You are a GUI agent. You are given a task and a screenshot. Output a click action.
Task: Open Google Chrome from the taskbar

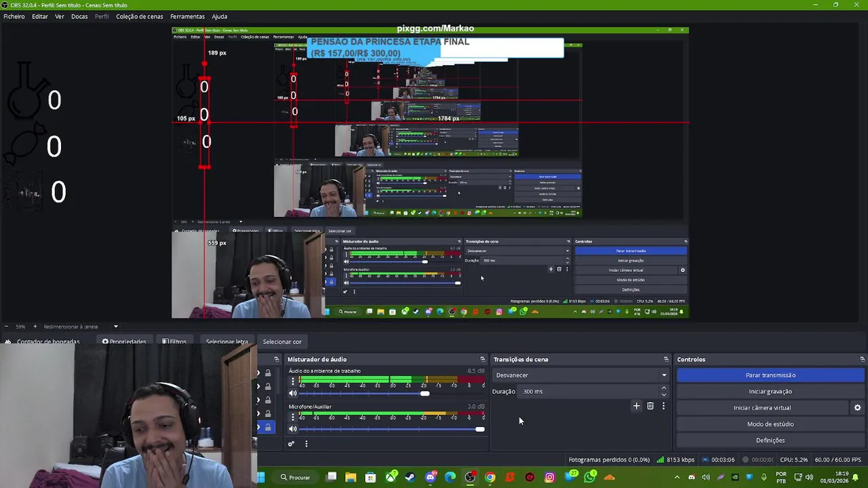pos(490,477)
